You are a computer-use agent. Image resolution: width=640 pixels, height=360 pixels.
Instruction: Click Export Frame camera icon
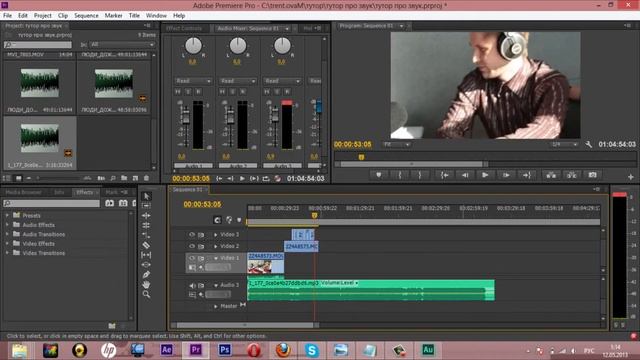pos(592,175)
